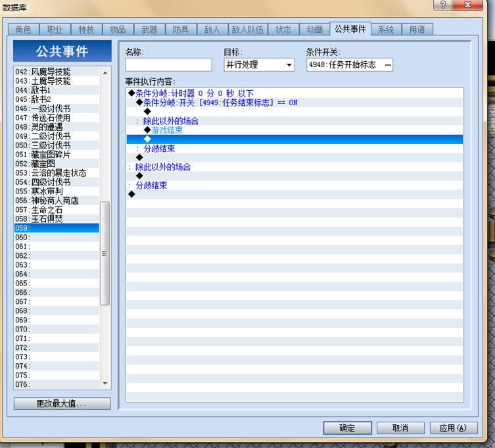Select event 055:寒冰审判

pos(57,191)
